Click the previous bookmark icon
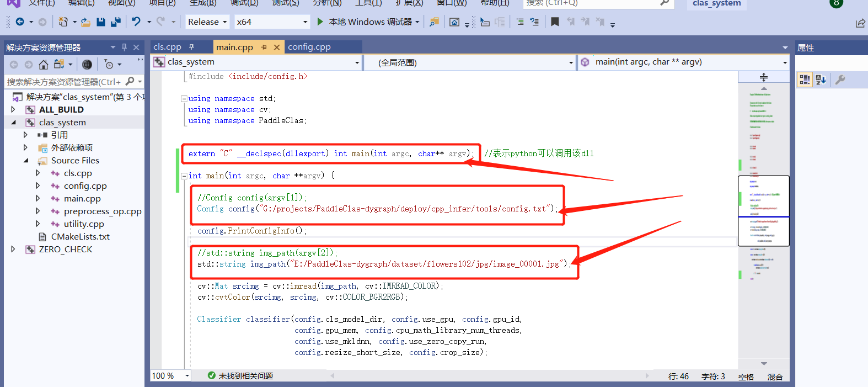The height and width of the screenshot is (387, 868). point(570,22)
